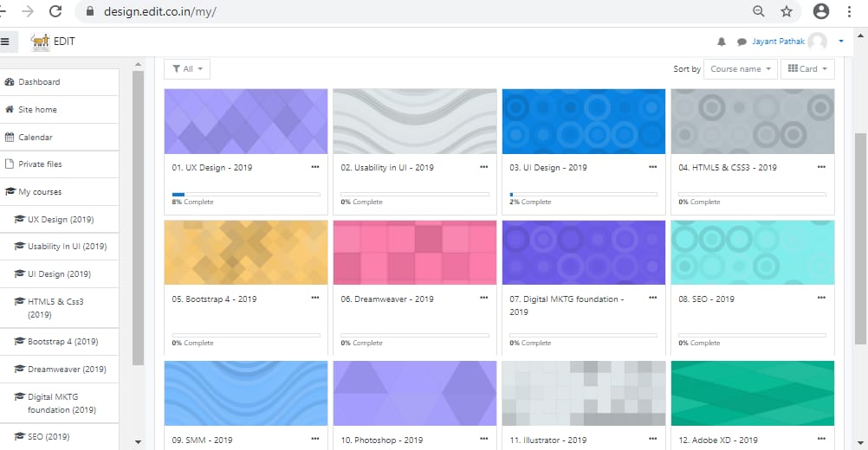The width and height of the screenshot is (868, 450).
Task: Expand the user menu arrow beside the avatar
Action: point(841,42)
